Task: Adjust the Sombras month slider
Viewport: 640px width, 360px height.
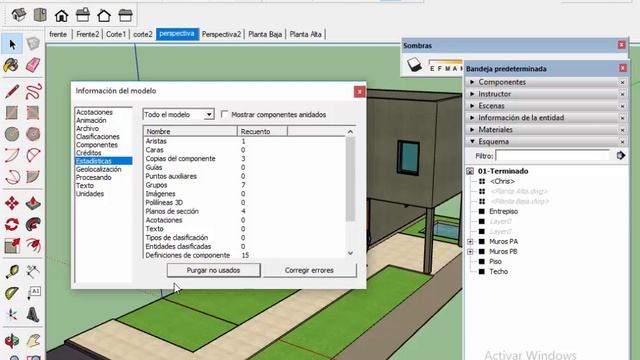Action: coord(445,62)
